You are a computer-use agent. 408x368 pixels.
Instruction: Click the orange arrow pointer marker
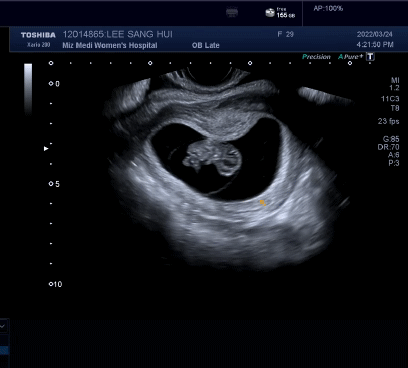263,203
